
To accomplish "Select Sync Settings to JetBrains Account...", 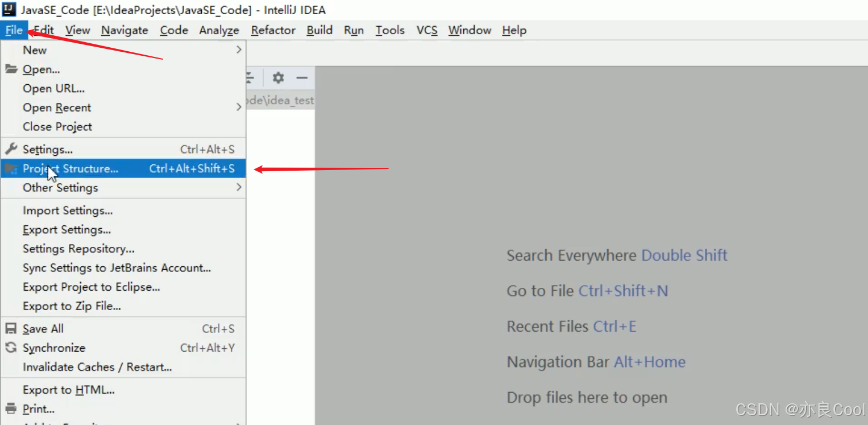I will click(x=123, y=268).
